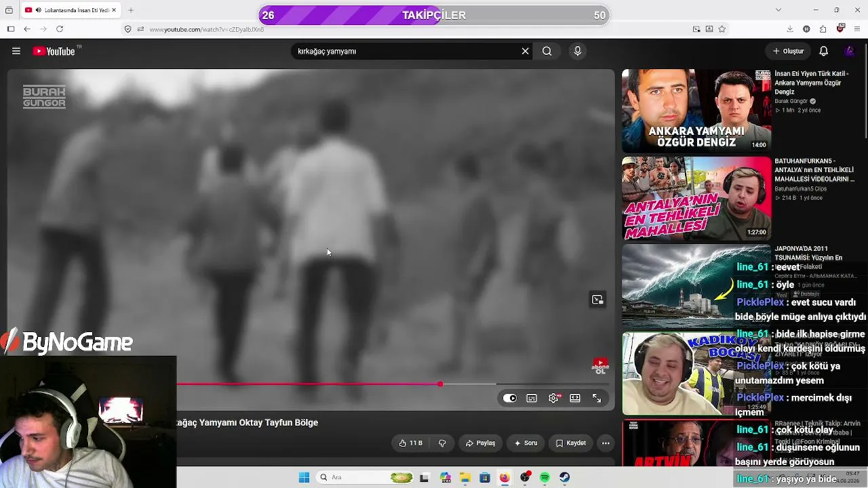Open the miniplayer pop-out icon on the video
Screen dimensions: 868x488
pos(597,300)
